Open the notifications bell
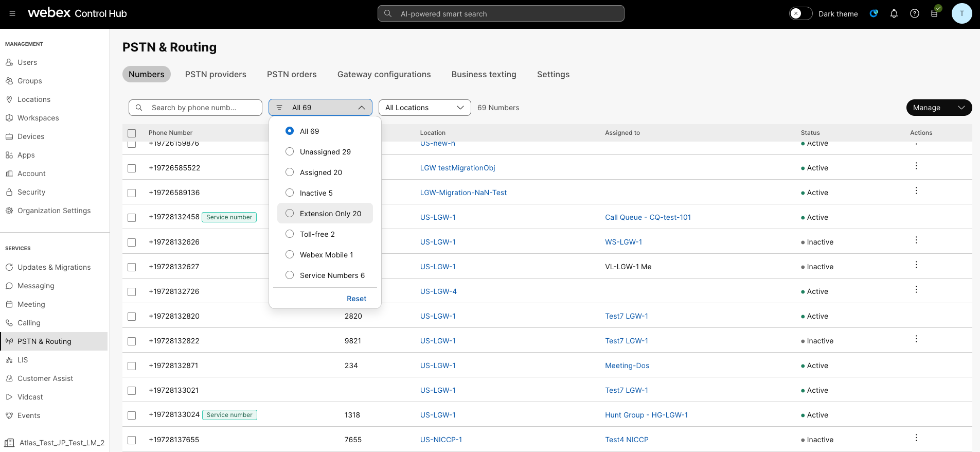This screenshot has width=980, height=452. (894, 13)
